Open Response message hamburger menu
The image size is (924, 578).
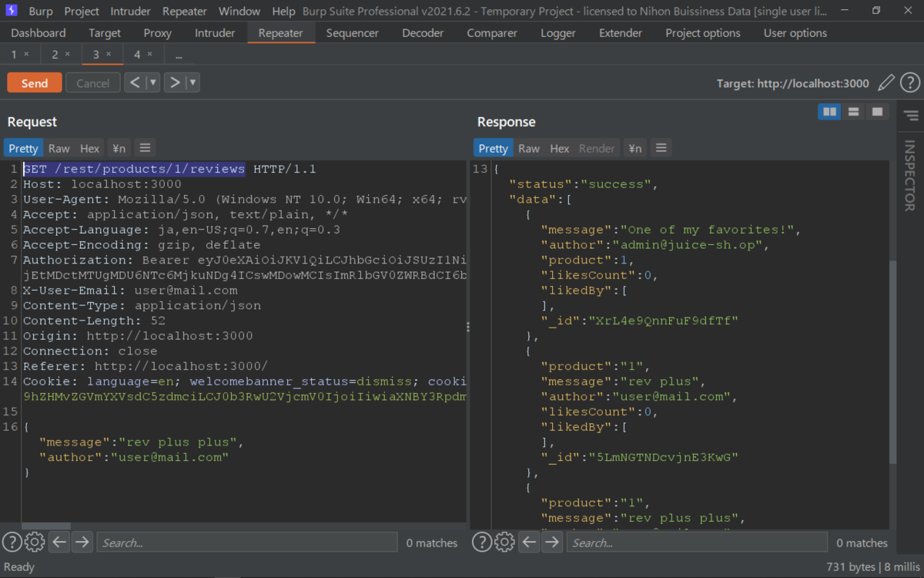click(x=661, y=148)
